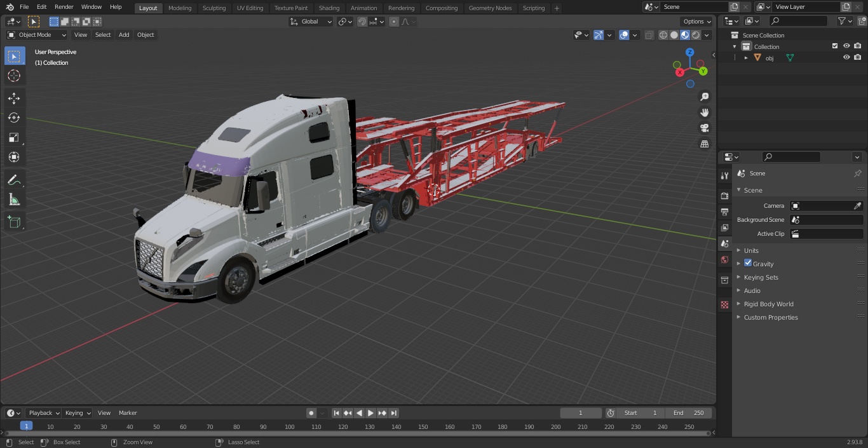Select the Annotate pencil tool
Screen dimensions: 868x448
click(14, 180)
